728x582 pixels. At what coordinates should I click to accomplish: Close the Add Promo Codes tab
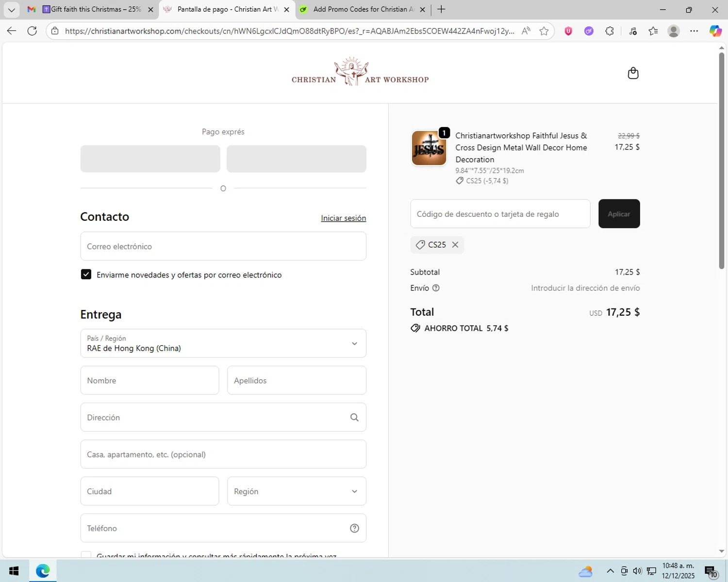point(422,9)
